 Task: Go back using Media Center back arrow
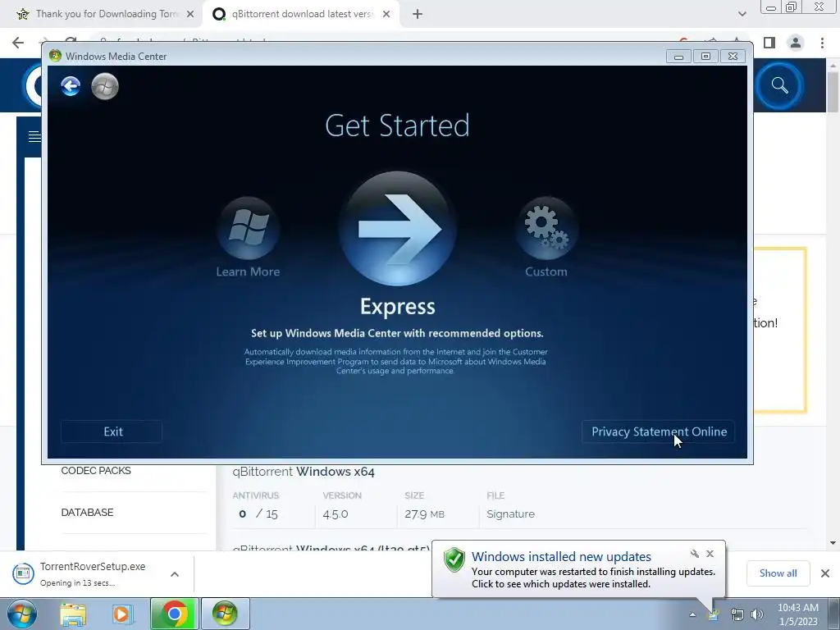tap(71, 85)
